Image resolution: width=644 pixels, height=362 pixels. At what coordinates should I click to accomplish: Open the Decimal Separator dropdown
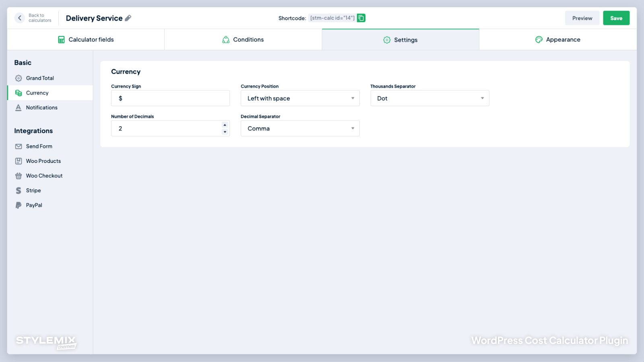pyautogui.click(x=300, y=128)
